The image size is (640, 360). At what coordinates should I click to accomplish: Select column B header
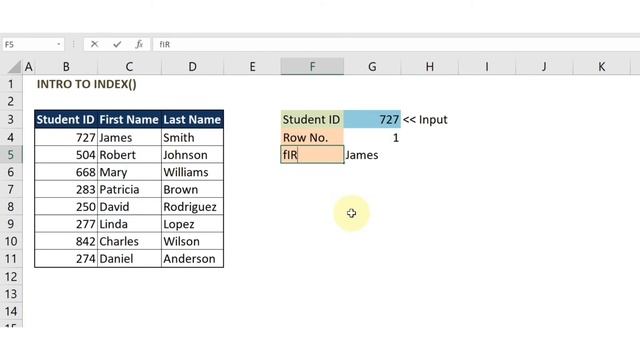66,67
